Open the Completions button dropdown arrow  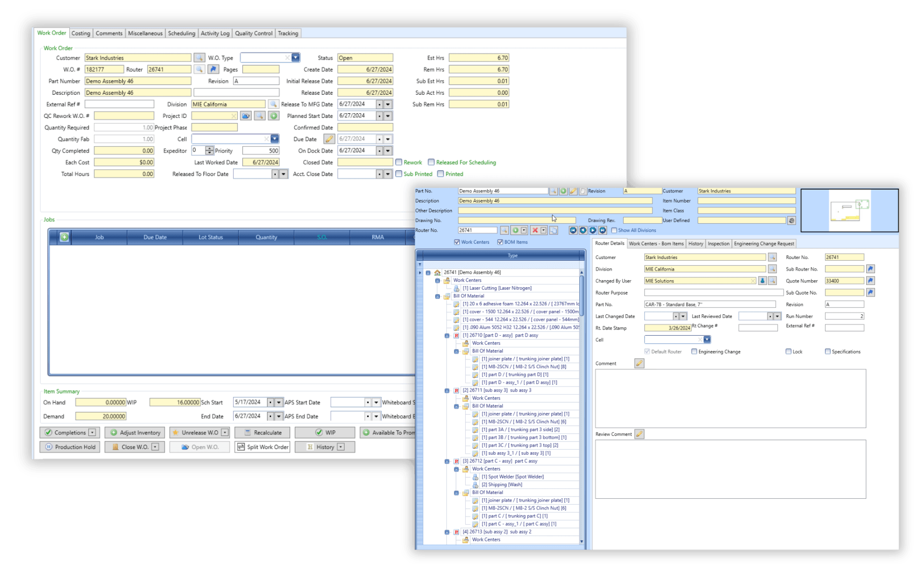(x=92, y=433)
